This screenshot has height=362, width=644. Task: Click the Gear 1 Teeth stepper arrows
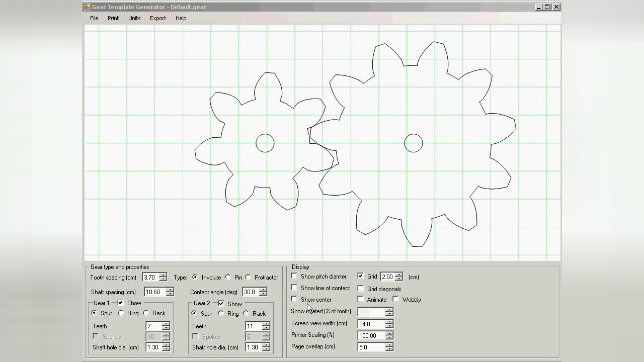[166, 326]
